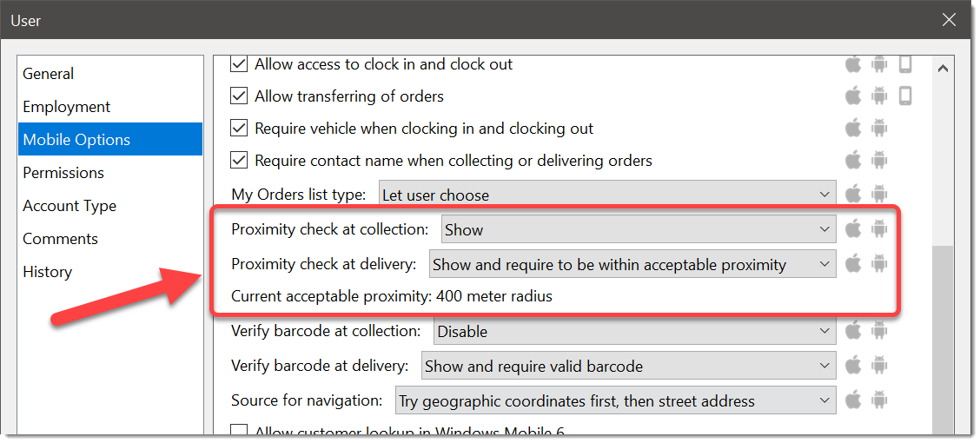
Task: Click Apple icon on Proximity check at delivery row
Action: (853, 263)
